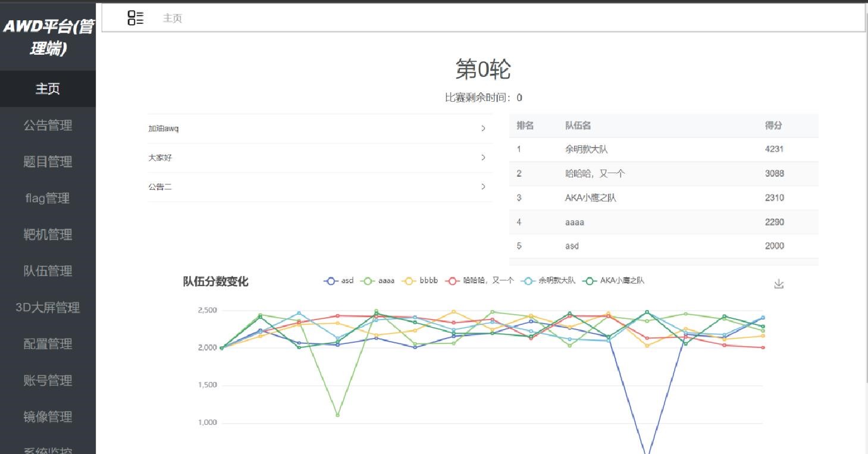Toggle asd series in chart legend
The height and width of the screenshot is (454, 868).
(x=339, y=281)
